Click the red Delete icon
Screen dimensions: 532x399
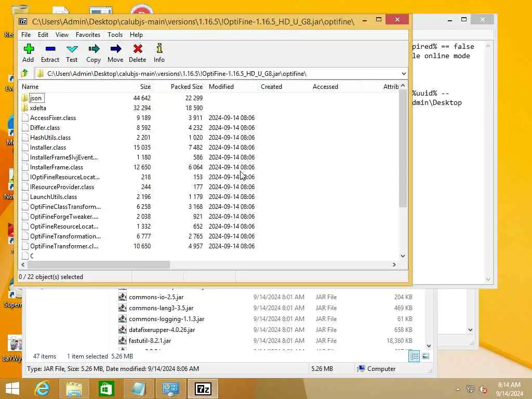[137, 49]
